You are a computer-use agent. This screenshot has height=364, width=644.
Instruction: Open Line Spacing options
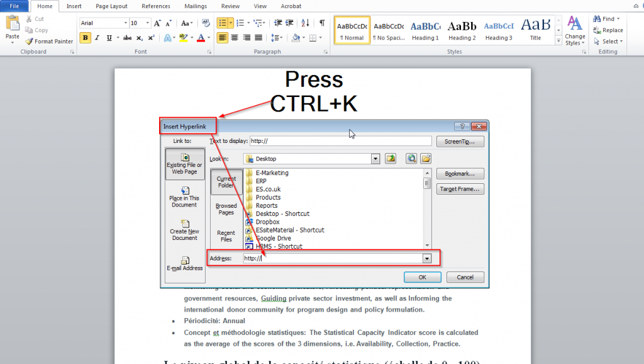[275, 38]
